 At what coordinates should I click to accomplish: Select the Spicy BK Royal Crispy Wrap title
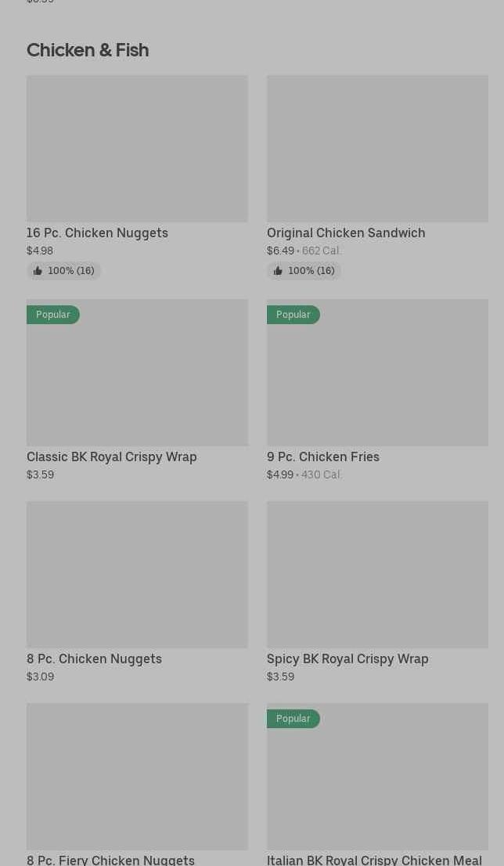(x=347, y=659)
